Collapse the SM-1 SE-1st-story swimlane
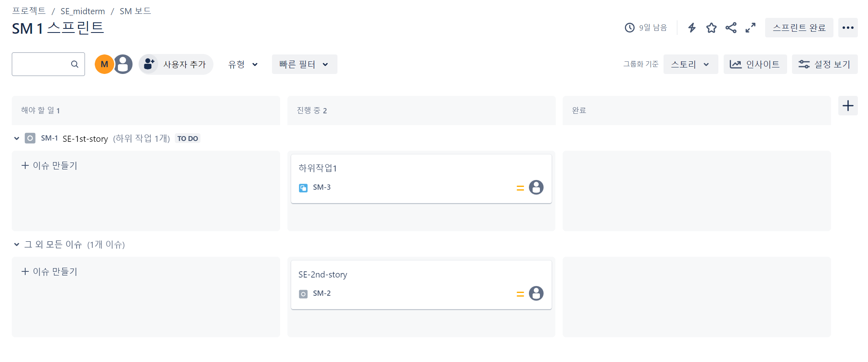This screenshot has width=868, height=362. click(x=17, y=139)
